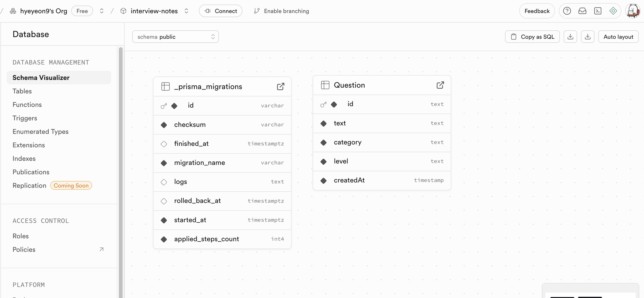The height and width of the screenshot is (298, 644).
Task: Open the _prisma_migrations table external link icon
Action: point(280,87)
